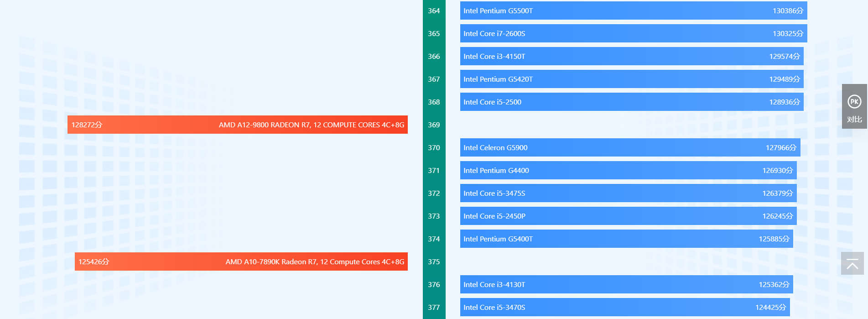The width and height of the screenshot is (868, 319).
Task: Click the AMD score 128272分
Action: click(x=87, y=125)
